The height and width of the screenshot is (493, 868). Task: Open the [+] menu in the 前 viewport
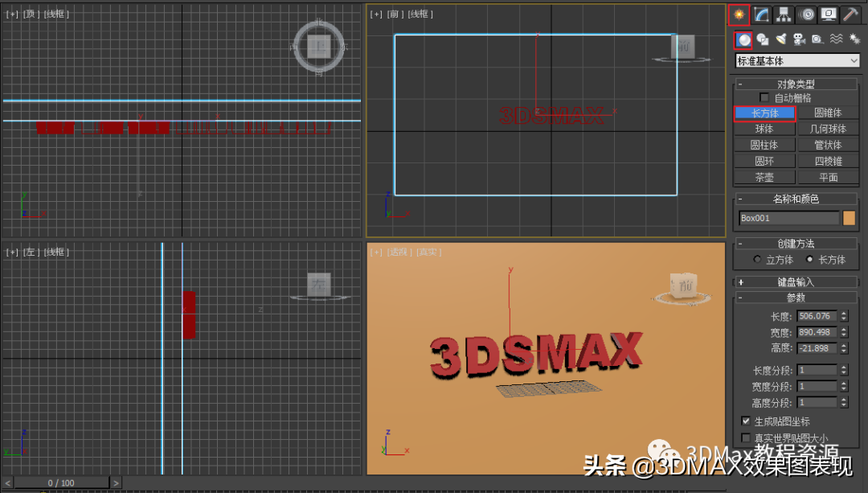pyautogui.click(x=376, y=14)
